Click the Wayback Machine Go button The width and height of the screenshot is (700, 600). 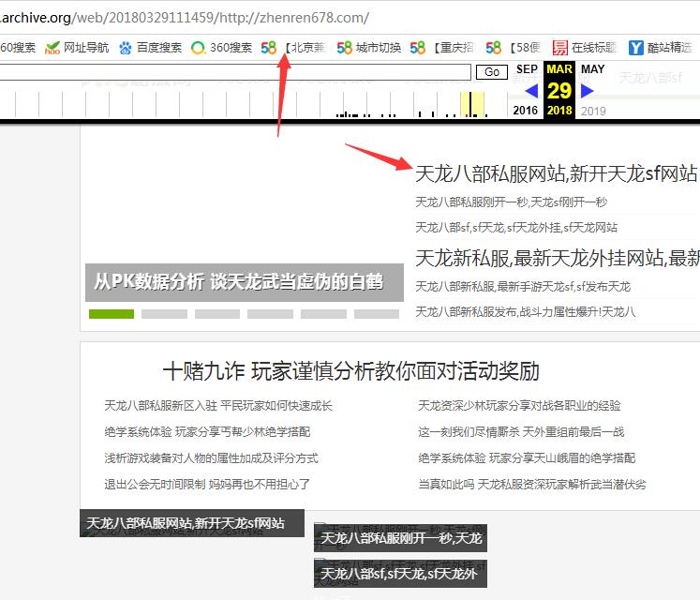tap(491, 72)
